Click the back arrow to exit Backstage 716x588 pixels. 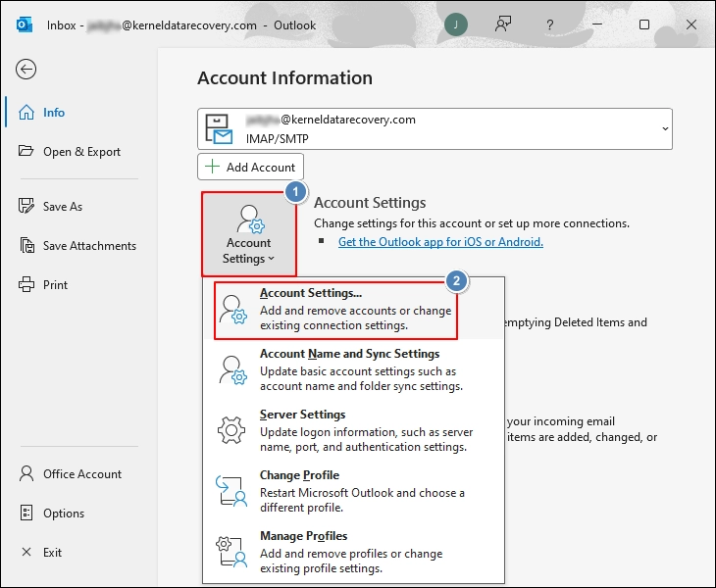pyautogui.click(x=26, y=70)
